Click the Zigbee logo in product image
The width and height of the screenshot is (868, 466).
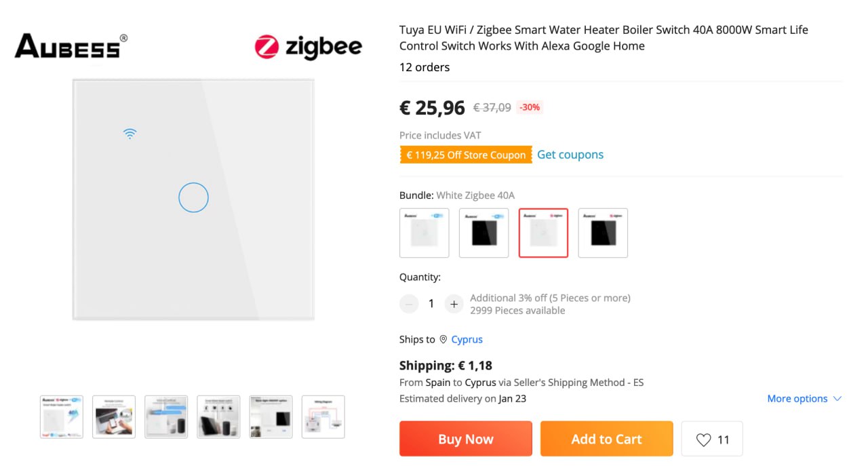click(309, 47)
